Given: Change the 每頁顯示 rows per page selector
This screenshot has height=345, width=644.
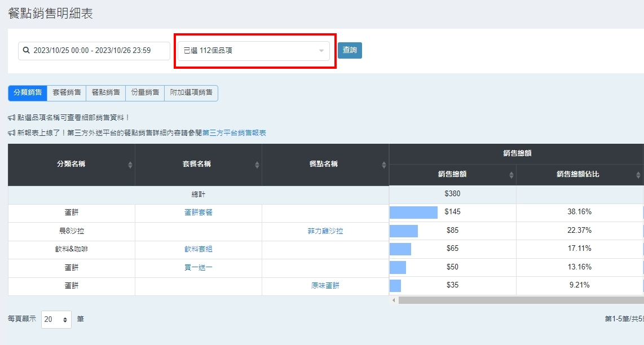Looking at the screenshot, I should pyautogui.click(x=56, y=320).
